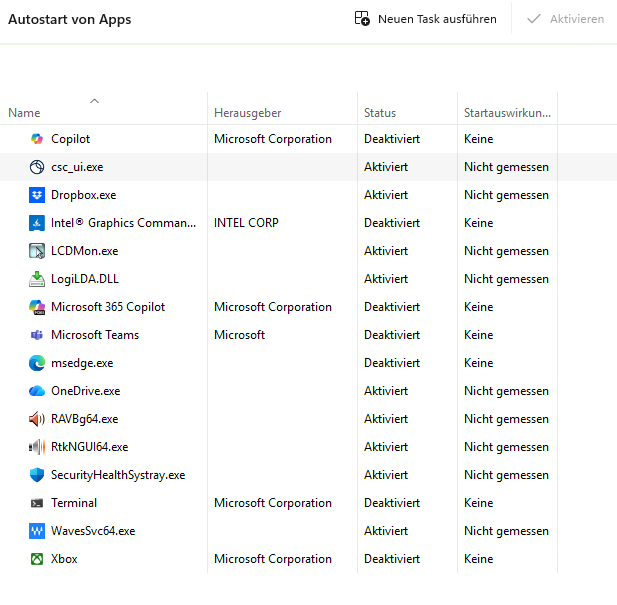Click Neuen Task ausführen button

click(426, 19)
